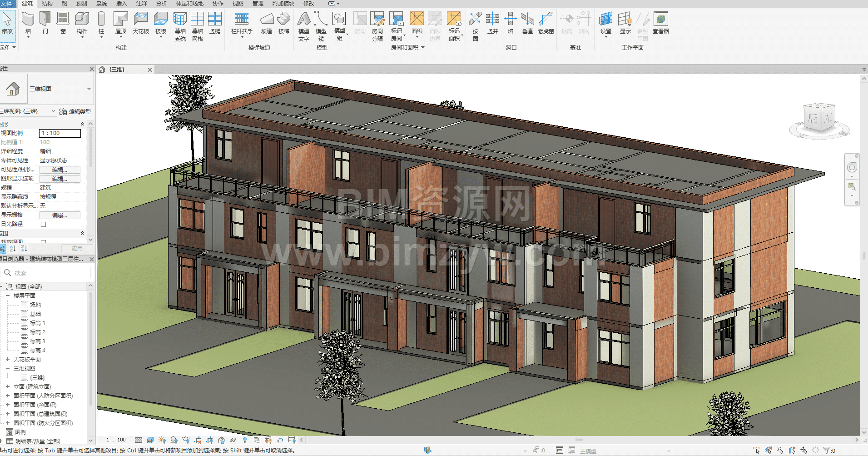Screen dimensions: 868x456
Task: Collapse the 三维视图 tree node
Action: coord(8,369)
